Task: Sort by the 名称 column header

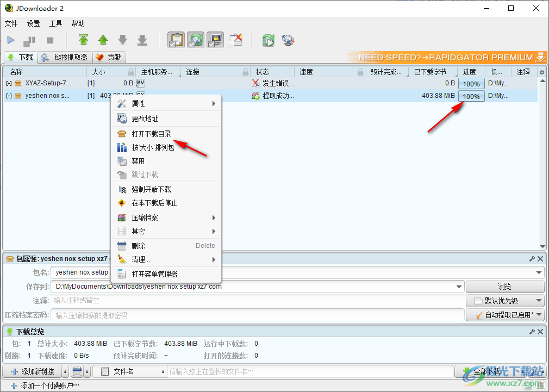Action: tap(45, 72)
